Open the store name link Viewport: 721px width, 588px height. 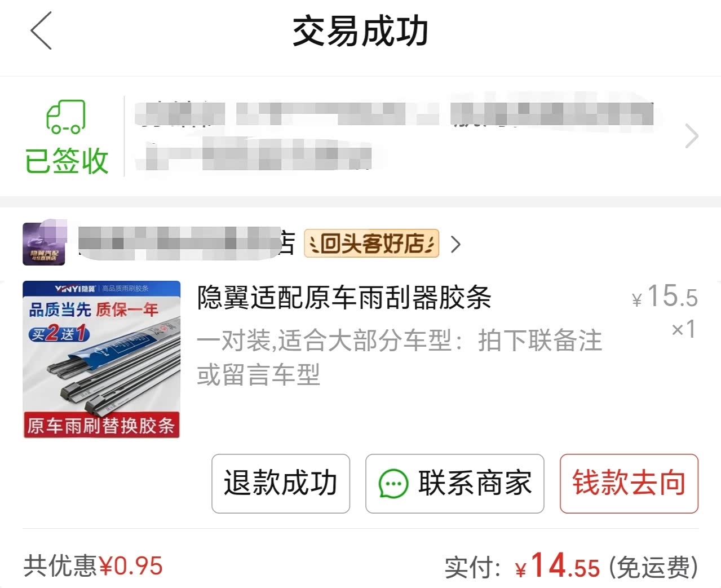[x=186, y=244]
